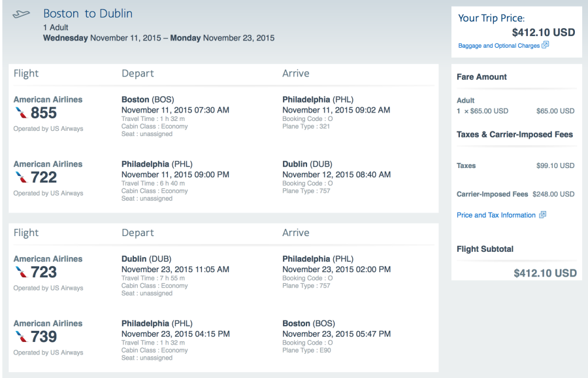Click the Flight Subtotal $412.10 USD amount
The image size is (588, 378).
[545, 273]
